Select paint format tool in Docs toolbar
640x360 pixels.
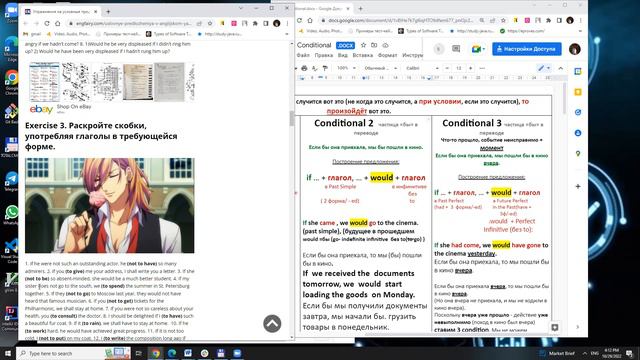tap(325, 68)
